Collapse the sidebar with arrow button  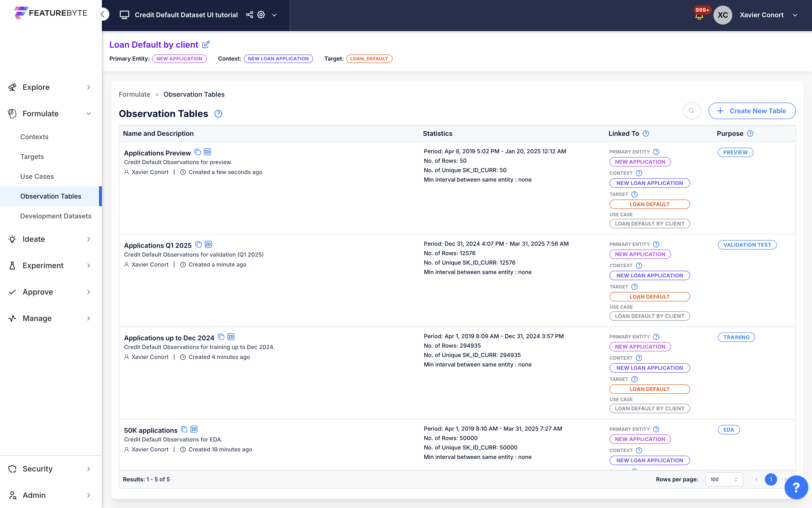(103, 14)
